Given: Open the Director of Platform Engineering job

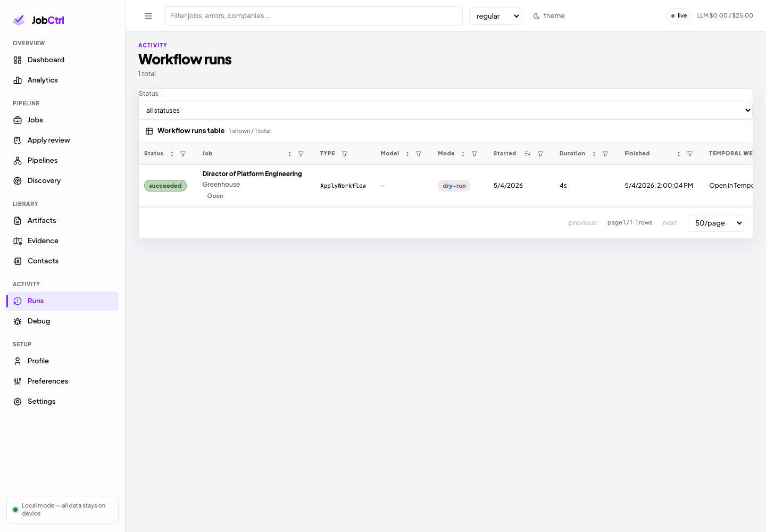Looking at the screenshot, I should (x=252, y=174).
